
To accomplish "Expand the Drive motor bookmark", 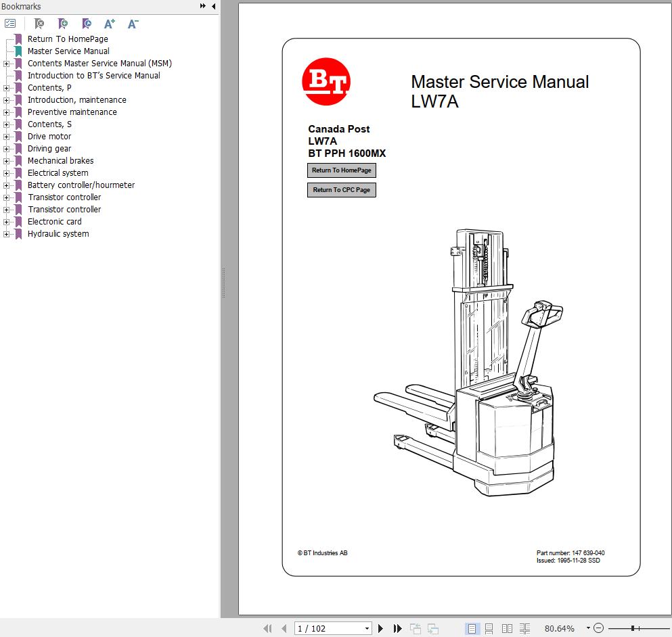I will pos(7,137).
